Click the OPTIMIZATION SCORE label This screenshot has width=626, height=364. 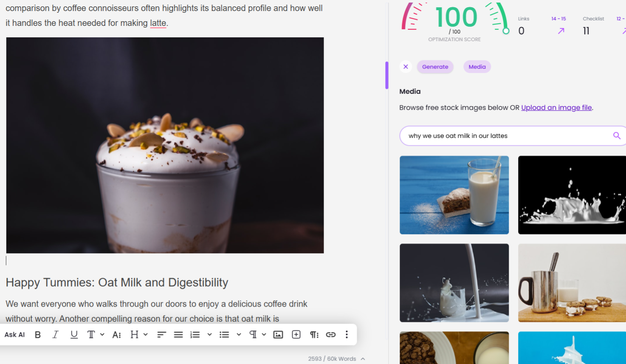tap(454, 40)
